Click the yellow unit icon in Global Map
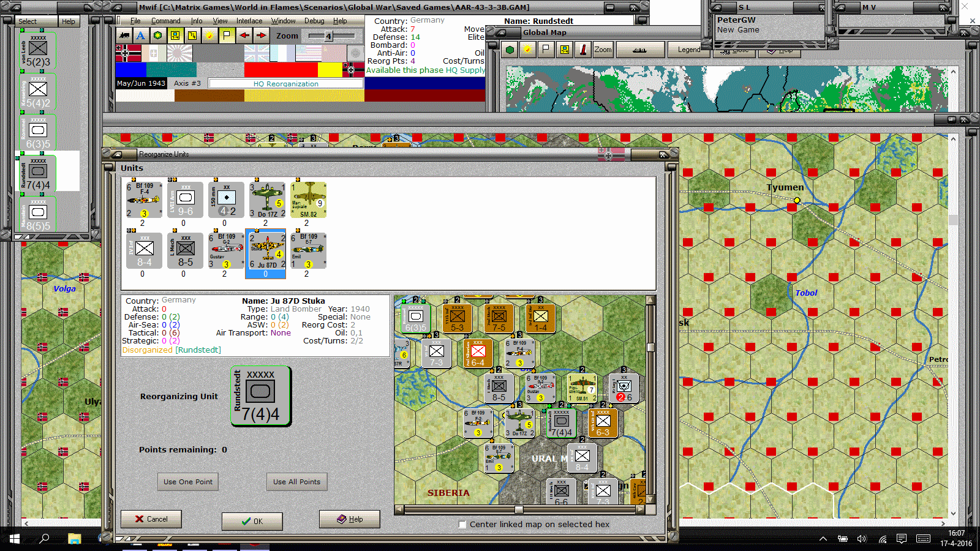The width and height of the screenshot is (980, 551). pyautogui.click(x=564, y=50)
